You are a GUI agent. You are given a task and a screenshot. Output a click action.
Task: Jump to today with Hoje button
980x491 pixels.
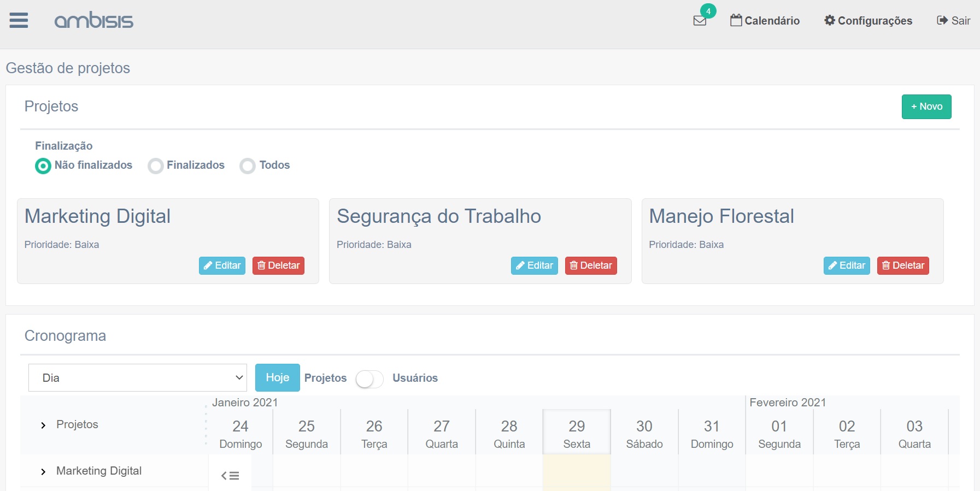[278, 378]
